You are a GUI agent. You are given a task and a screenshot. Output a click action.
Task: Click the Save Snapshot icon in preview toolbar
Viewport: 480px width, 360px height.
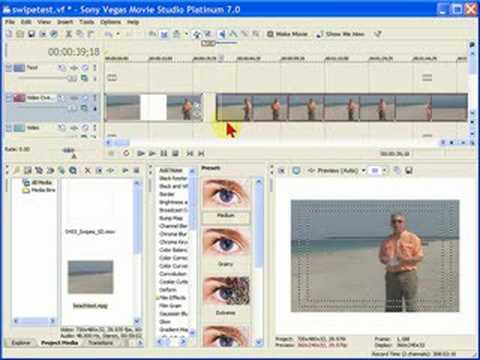[x=409, y=171]
